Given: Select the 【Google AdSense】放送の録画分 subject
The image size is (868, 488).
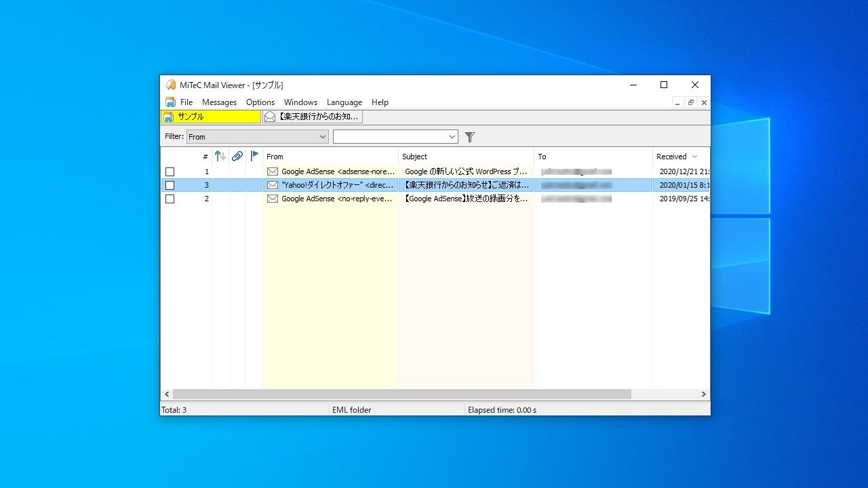Looking at the screenshot, I should tap(466, 199).
